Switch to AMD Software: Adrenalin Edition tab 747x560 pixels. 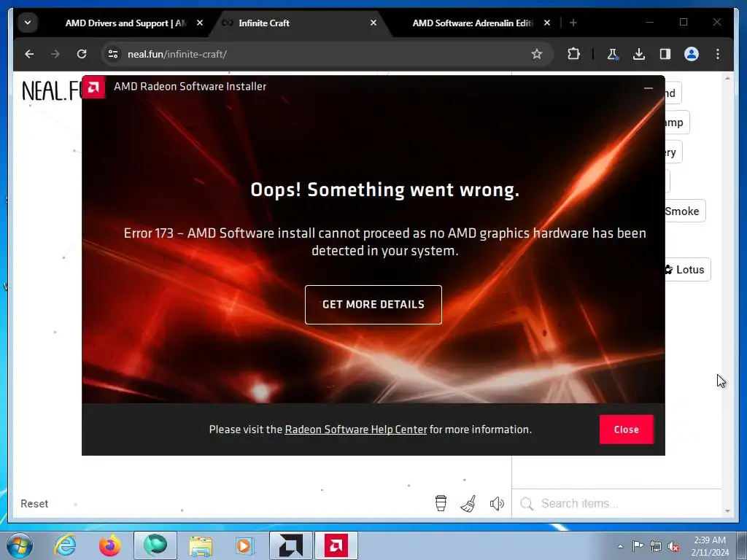point(473,23)
